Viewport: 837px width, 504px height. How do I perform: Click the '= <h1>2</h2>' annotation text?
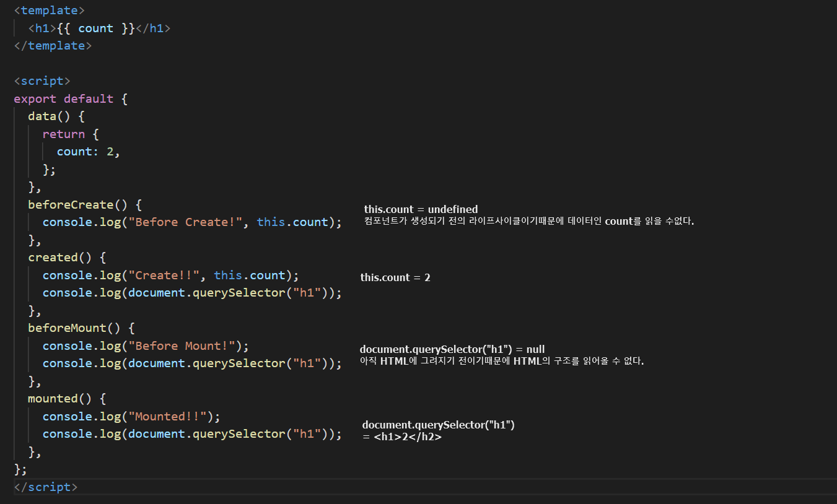pos(402,437)
